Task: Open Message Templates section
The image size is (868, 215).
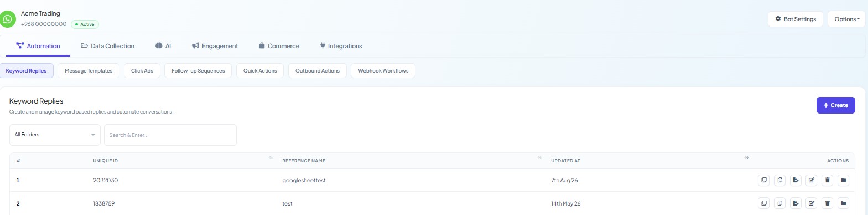Action: click(89, 71)
